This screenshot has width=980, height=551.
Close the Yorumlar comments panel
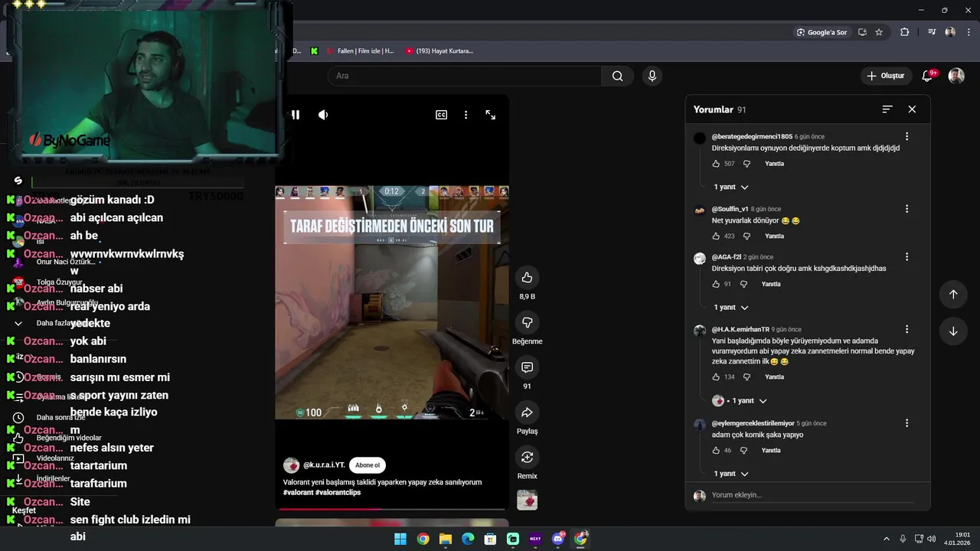pyautogui.click(x=912, y=109)
